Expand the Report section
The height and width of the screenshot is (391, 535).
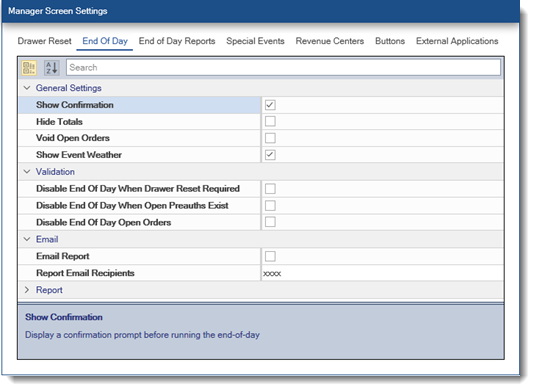coord(27,290)
